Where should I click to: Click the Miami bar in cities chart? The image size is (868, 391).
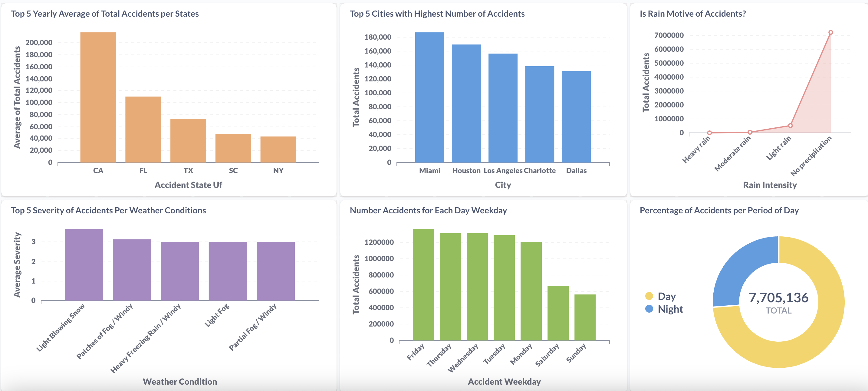[x=429, y=98]
